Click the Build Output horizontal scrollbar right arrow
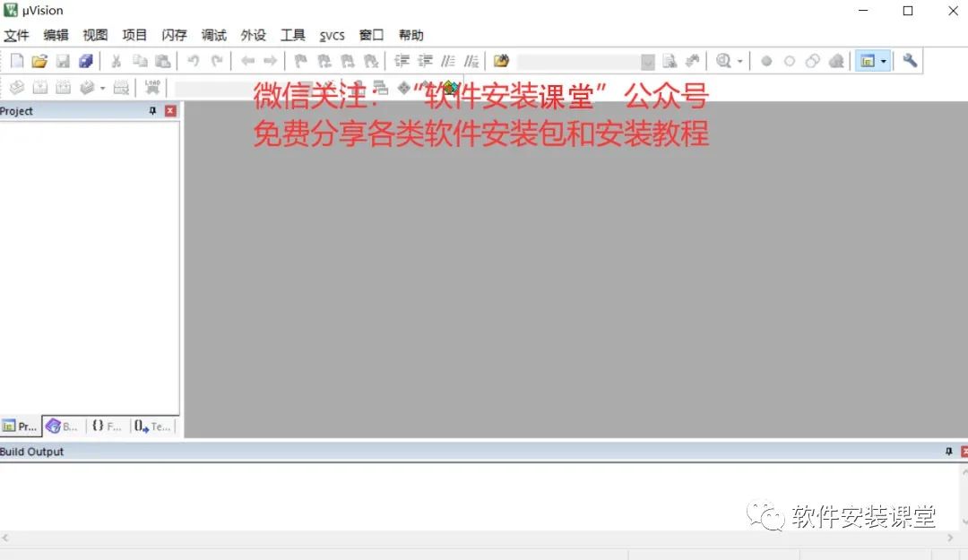Image resolution: width=968 pixels, height=560 pixels. coord(950,538)
